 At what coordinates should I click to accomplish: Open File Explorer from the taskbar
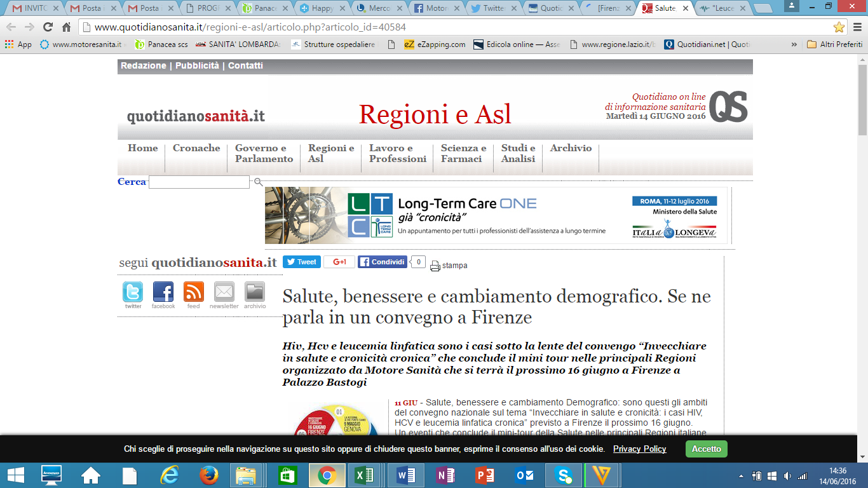tap(246, 475)
